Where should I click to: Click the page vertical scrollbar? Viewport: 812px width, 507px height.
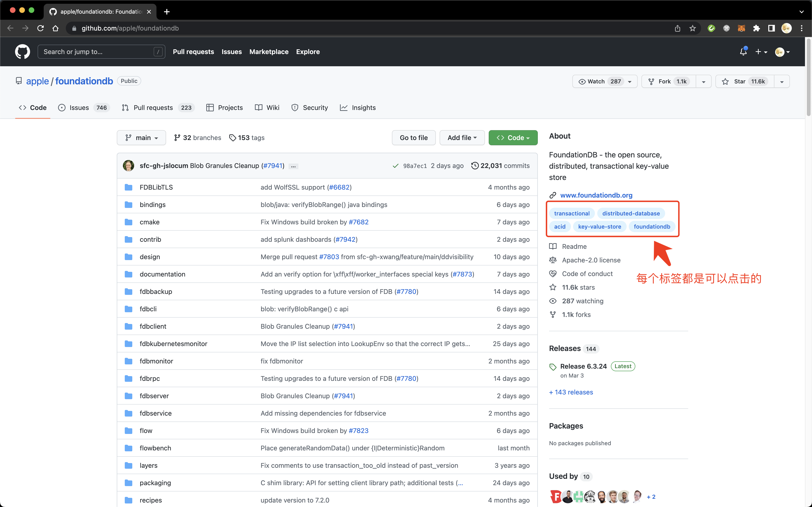808,77
